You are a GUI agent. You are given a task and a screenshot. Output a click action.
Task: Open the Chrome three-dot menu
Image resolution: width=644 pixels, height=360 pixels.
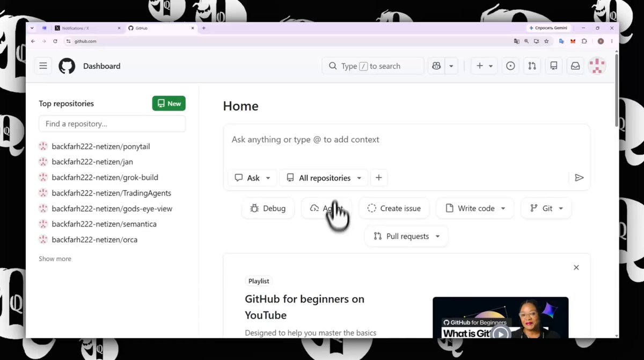tap(612, 41)
